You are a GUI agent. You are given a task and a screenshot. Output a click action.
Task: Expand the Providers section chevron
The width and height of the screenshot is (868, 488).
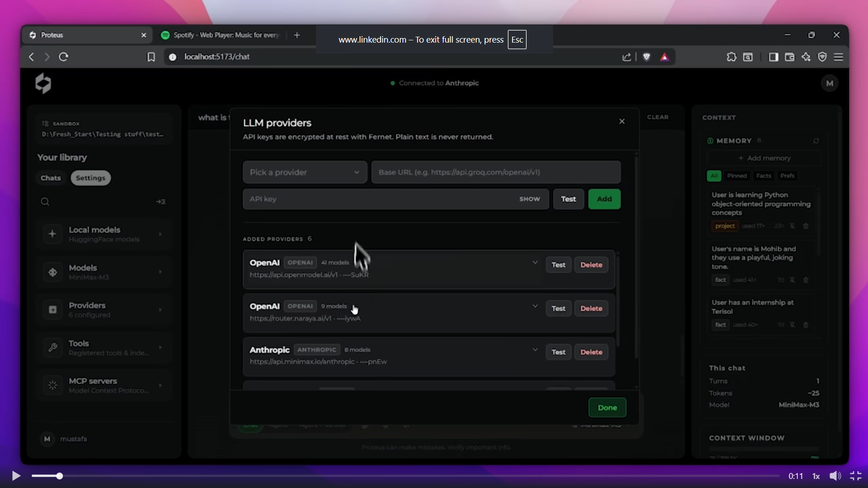(160, 310)
